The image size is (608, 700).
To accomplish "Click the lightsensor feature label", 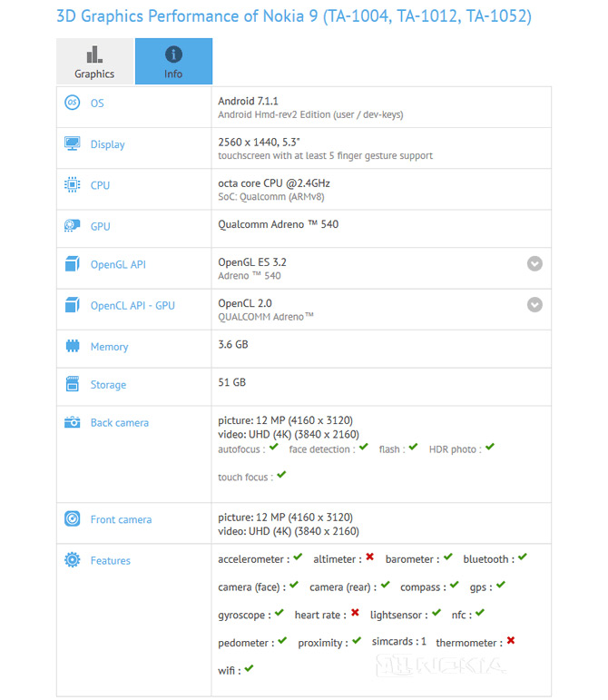I will 399,616.
